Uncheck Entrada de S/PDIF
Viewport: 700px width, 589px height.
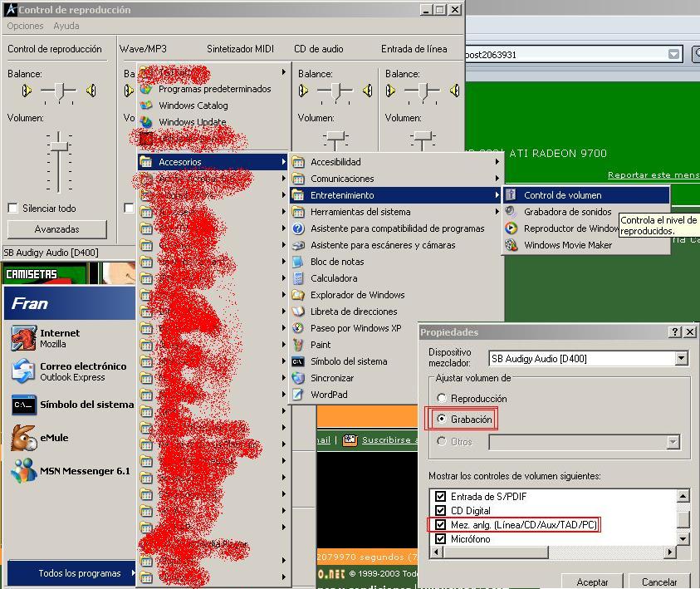441,496
